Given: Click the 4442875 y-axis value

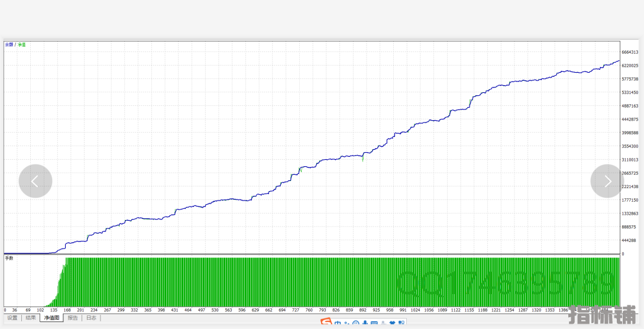Looking at the screenshot, I should (x=630, y=120).
